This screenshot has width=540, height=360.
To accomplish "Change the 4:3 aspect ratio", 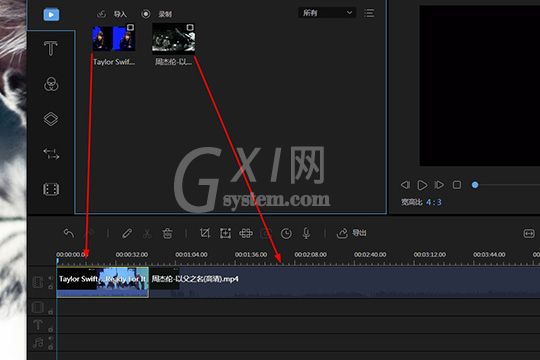I will pyautogui.click(x=434, y=202).
